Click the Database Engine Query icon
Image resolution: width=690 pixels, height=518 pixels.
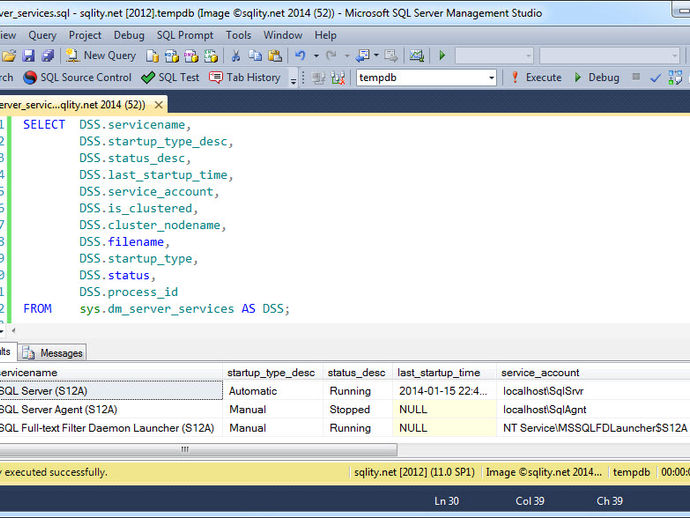click(x=152, y=55)
